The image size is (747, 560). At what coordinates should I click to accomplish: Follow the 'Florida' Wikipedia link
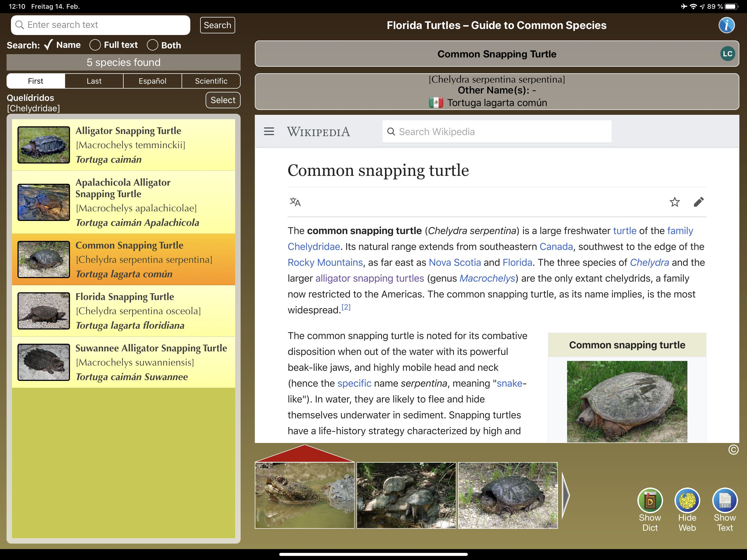tap(517, 262)
